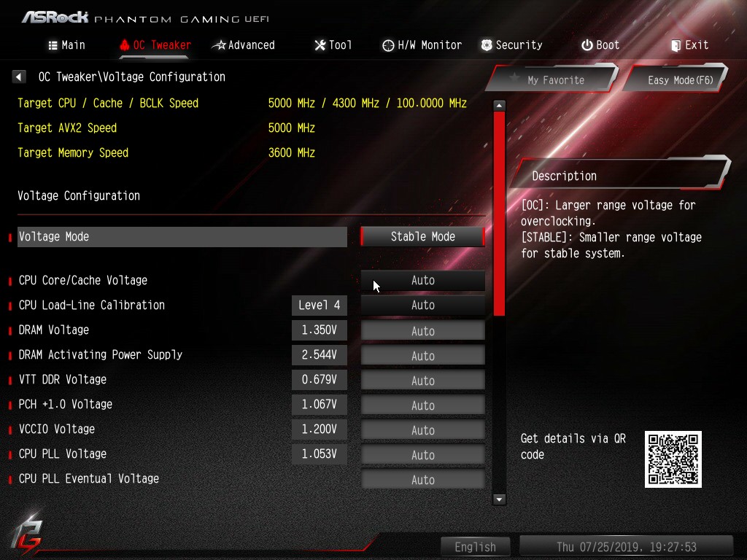
Task: Open the Main tab
Action: click(x=67, y=45)
